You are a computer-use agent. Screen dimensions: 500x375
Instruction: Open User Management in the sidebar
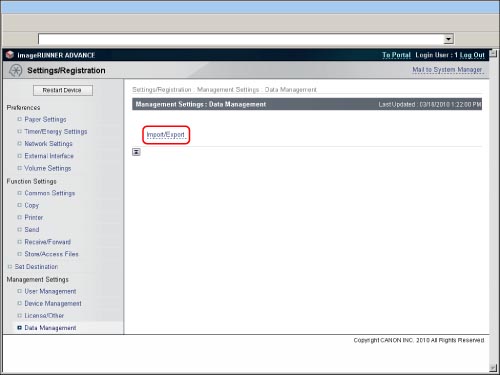(x=50, y=291)
